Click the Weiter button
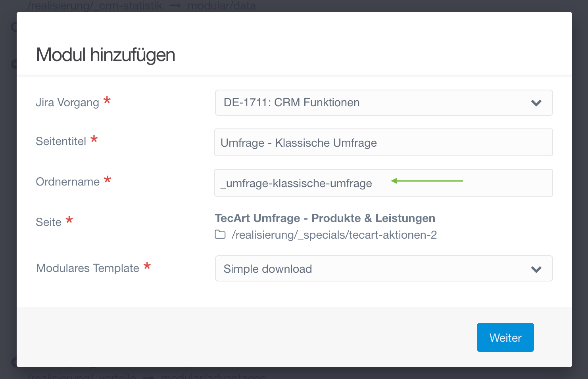588x379 pixels. (505, 337)
